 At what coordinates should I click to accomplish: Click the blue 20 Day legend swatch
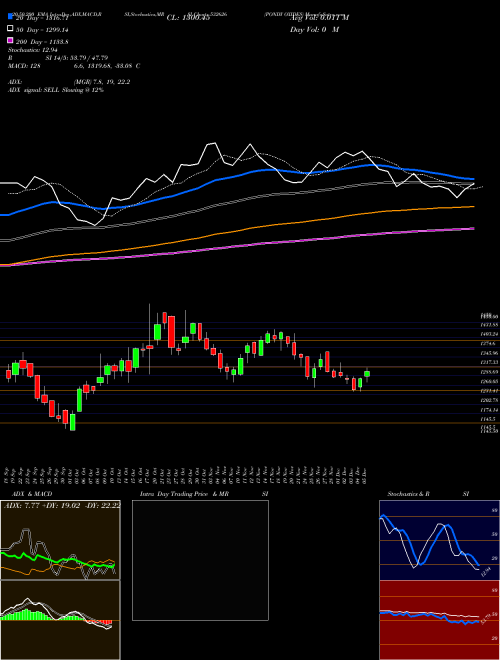pyautogui.click(x=10, y=16)
